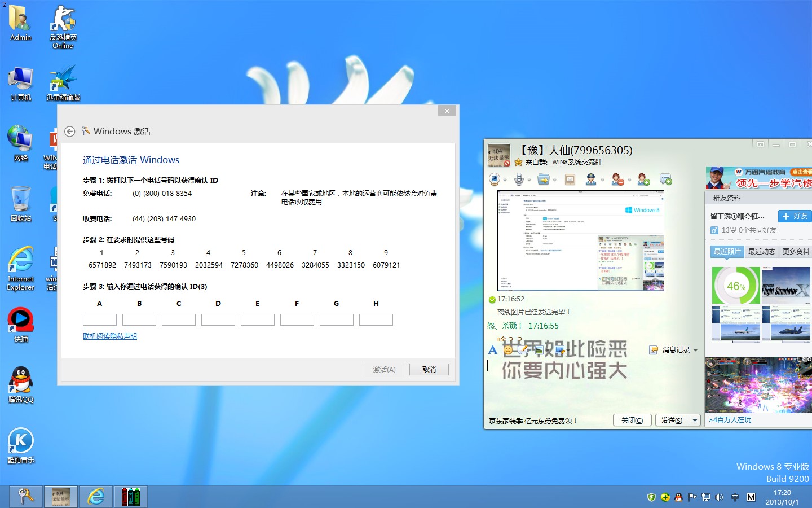Screen dimensions: 812x508
Task: Select the Kugou Music desktop icon
Action: [21, 445]
